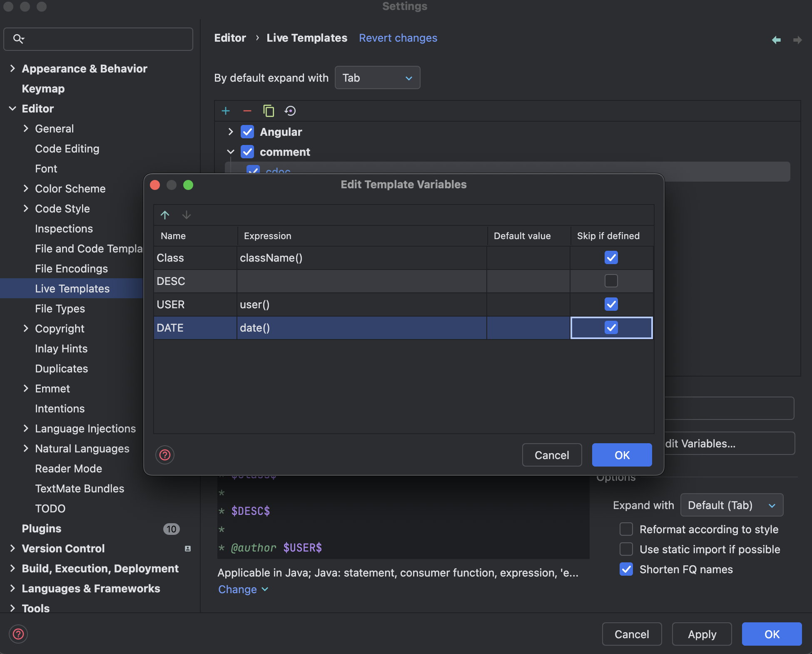Move variable up with the arrow icon

point(165,215)
